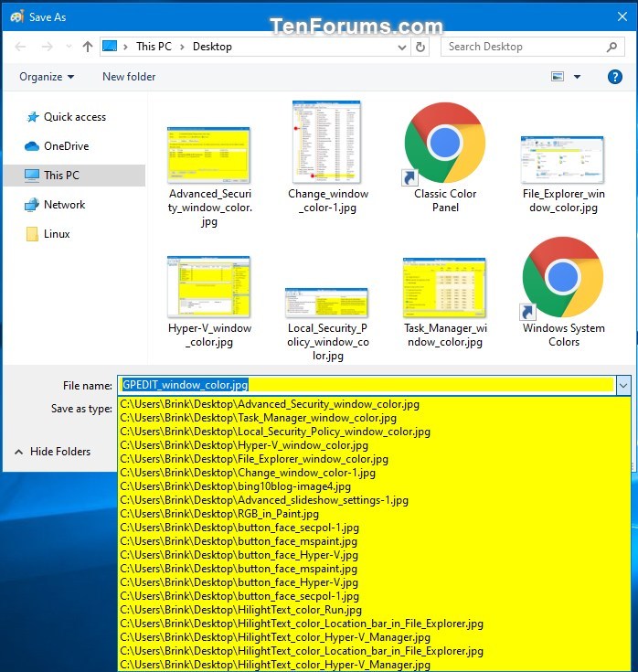Choose Hyper-V_window_color.jpg path in list

pos(374,445)
